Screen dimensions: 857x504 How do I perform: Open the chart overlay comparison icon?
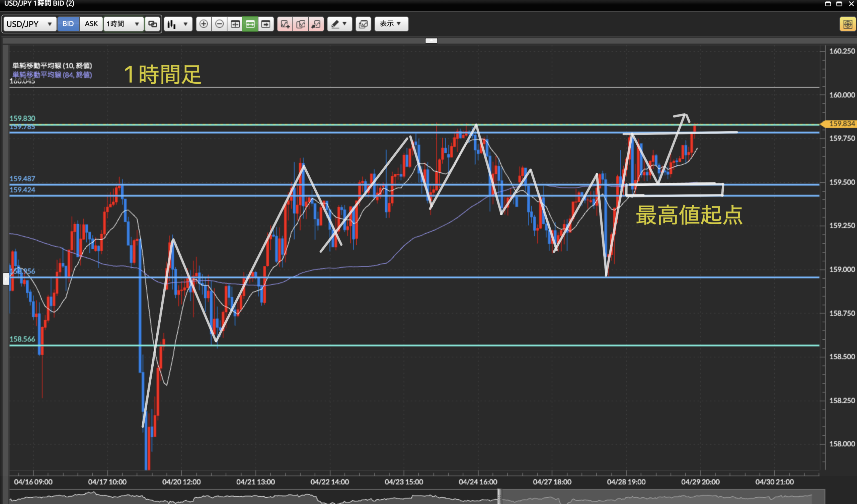(363, 24)
